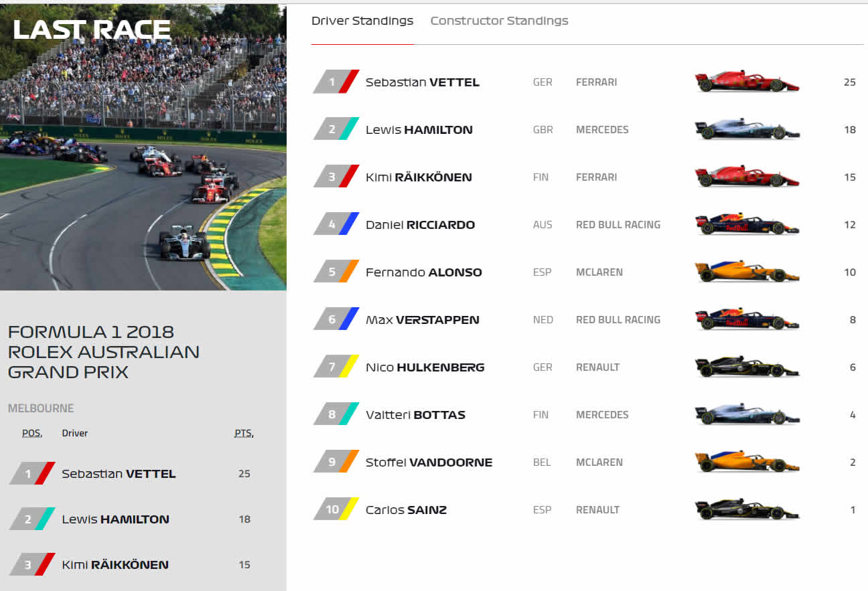The image size is (868, 591).
Task: Click Hulkenberg's black Renault car image
Action: click(747, 367)
